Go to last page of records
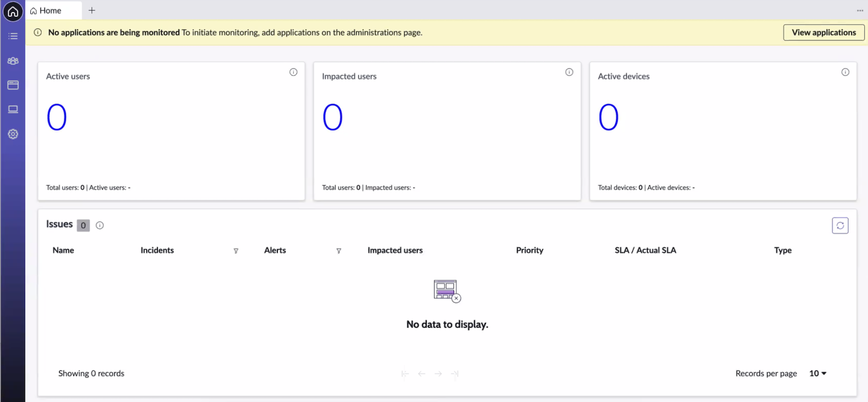The height and width of the screenshot is (402, 868). coord(455,374)
